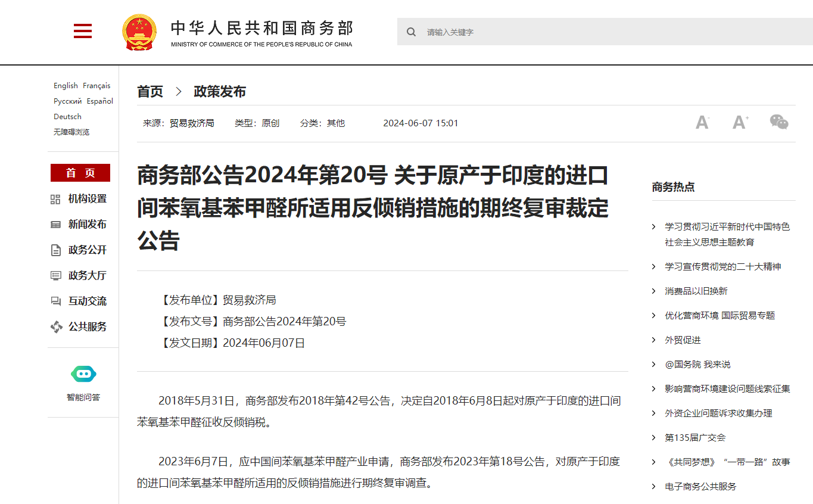813x504 pixels.
Task: Open the red hamburger menu
Action: click(83, 32)
